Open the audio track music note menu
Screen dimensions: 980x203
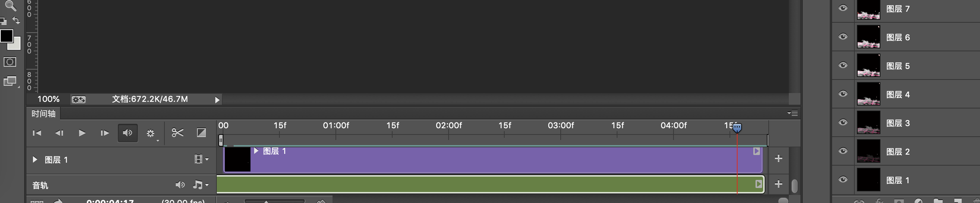[200, 185]
